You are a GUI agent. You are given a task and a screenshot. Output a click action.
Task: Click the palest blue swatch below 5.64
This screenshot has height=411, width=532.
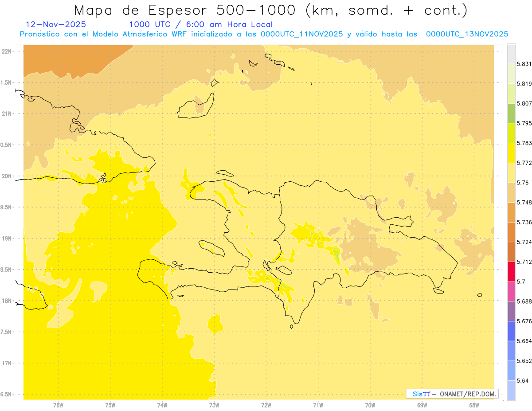(x=511, y=390)
